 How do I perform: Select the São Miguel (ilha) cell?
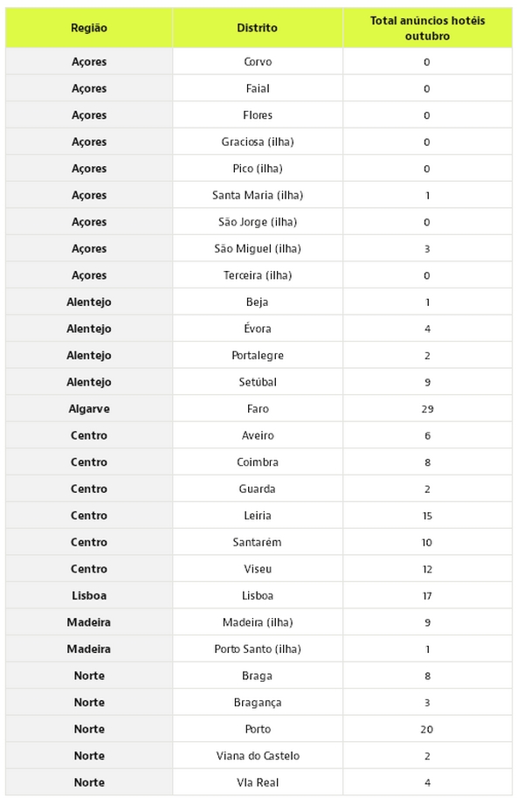pos(257,248)
